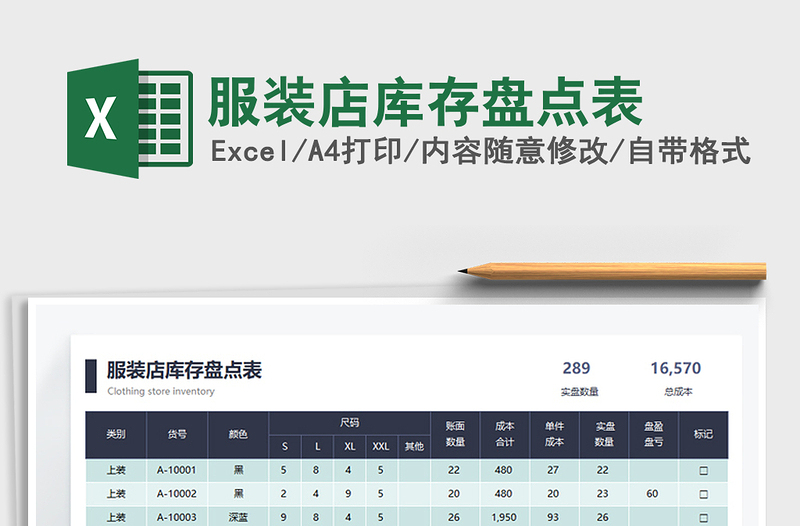The height and width of the screenshot is (526, 800).
Task: Click the 实盘数量 label under 289
Action: tap(579, 392)
